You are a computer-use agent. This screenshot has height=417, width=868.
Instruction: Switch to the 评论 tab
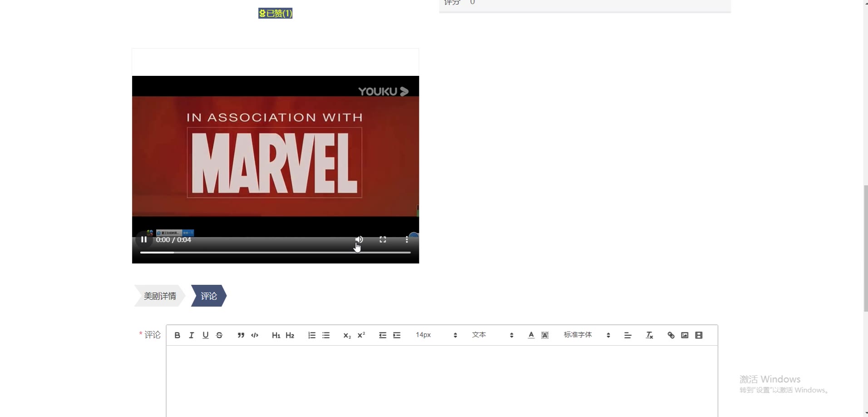209,296
